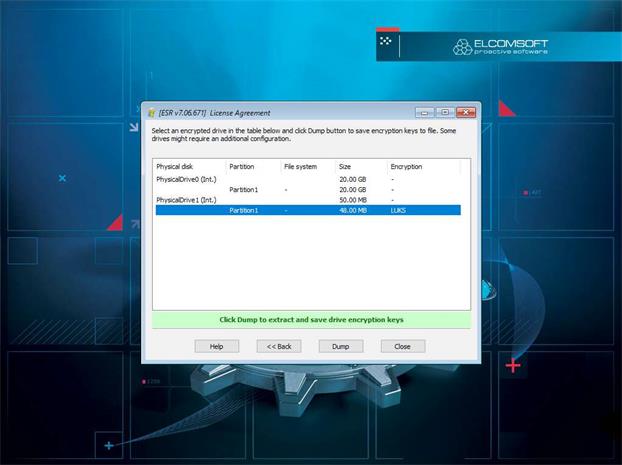This screenshot has width=622, height=465.
Task: Go to previous step with << Back
Action: (x=278, y=346)
